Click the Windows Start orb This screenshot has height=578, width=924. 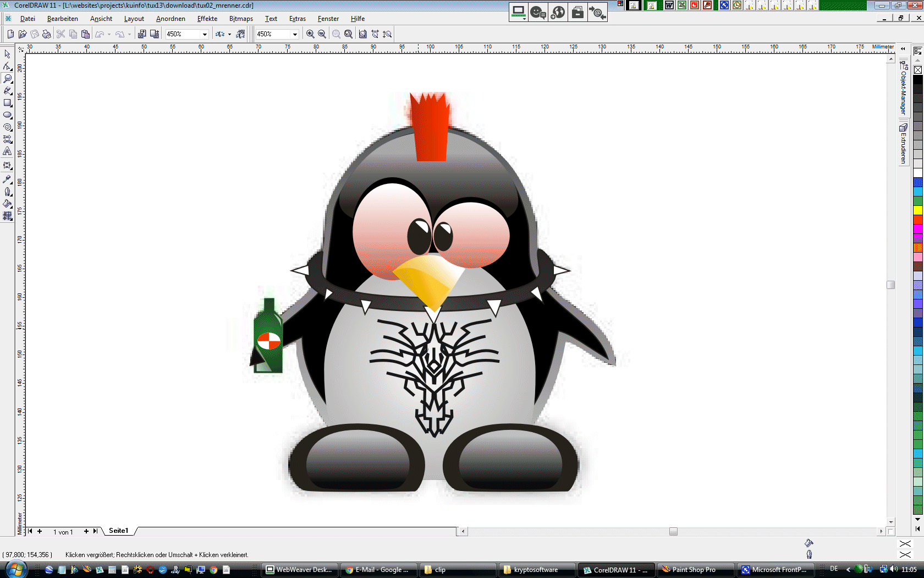(15, 570)
